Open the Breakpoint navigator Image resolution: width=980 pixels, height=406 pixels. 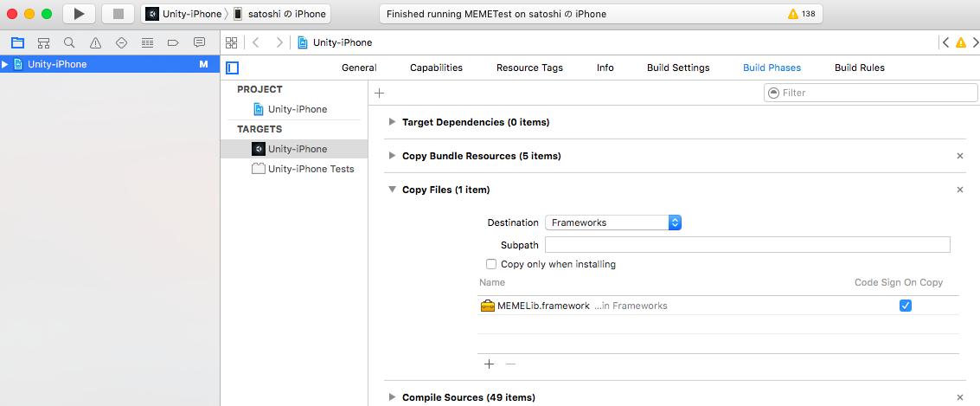point(174,42)
